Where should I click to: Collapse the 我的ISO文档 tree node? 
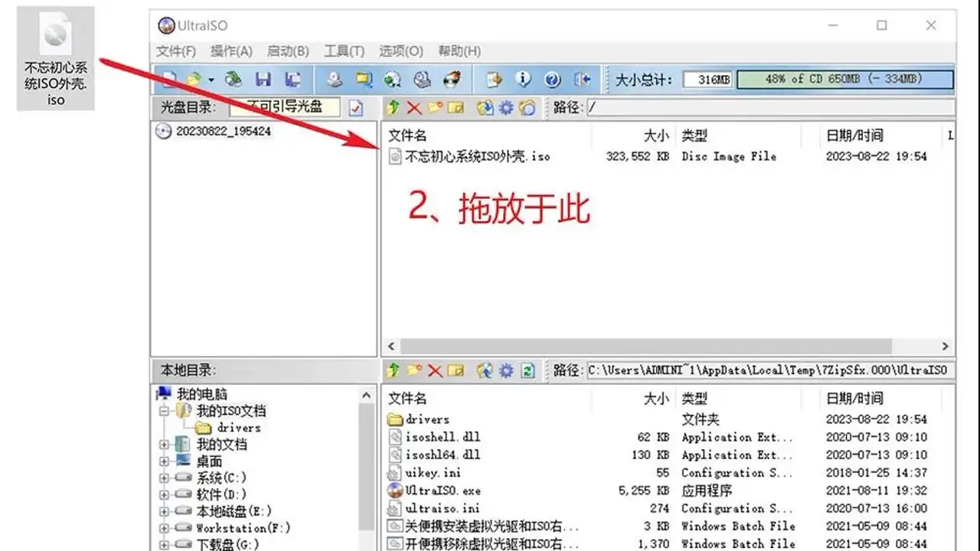click(164, 411)
